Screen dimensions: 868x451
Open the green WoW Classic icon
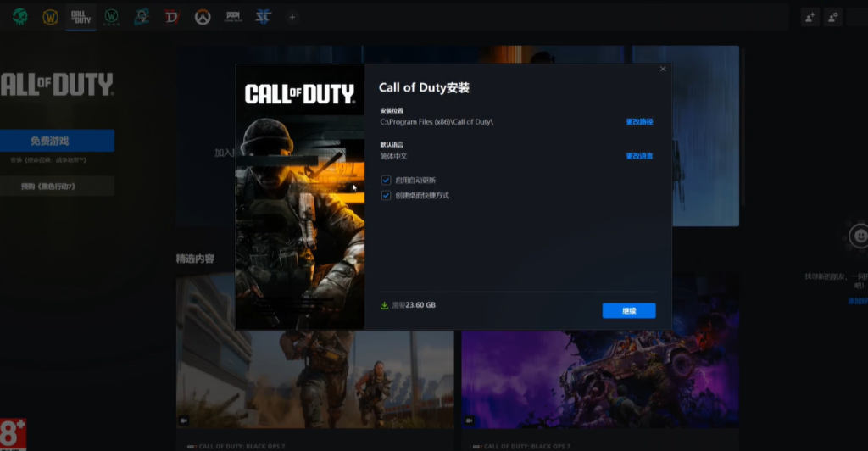click(x=111, y=17)
